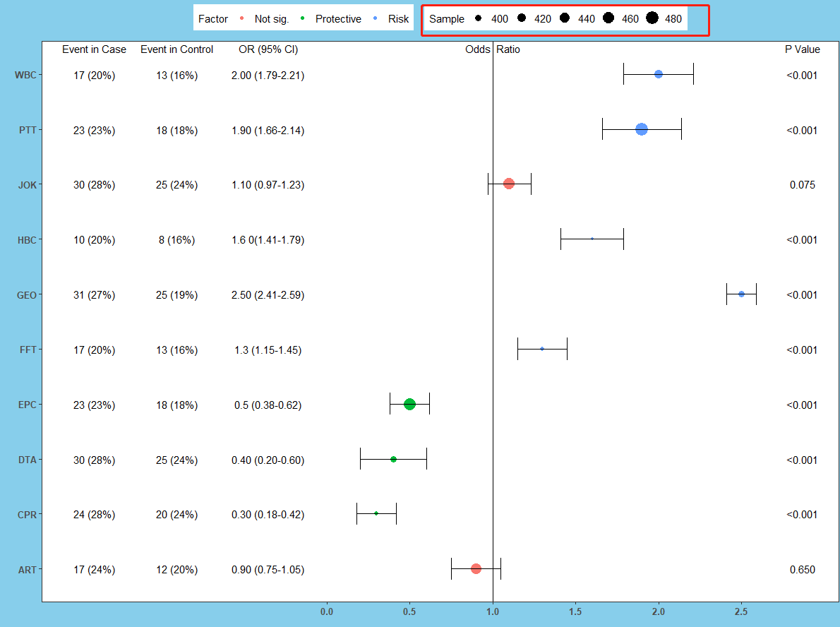Click the "P Value" column header
The image size is (840, 627).
tap(803, 49)
